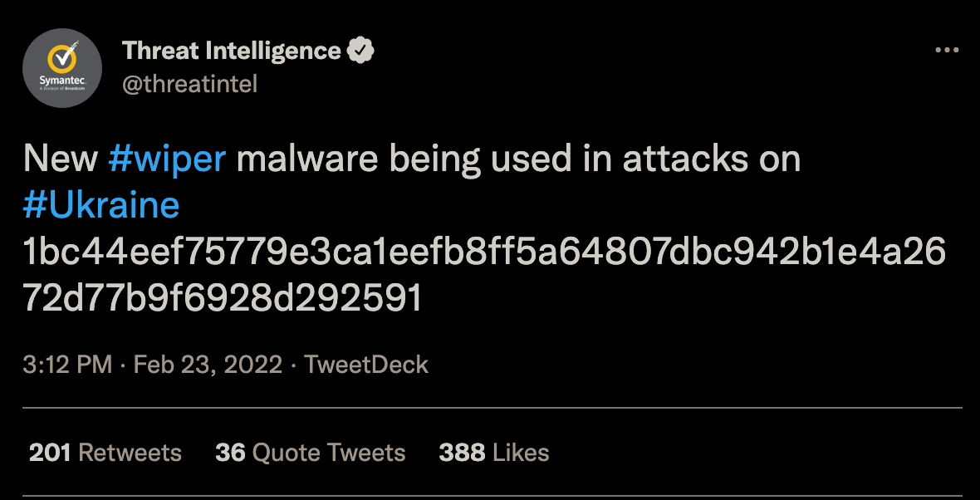Click the Feb 23, 2022 date
980x500 pixels.
208,365
